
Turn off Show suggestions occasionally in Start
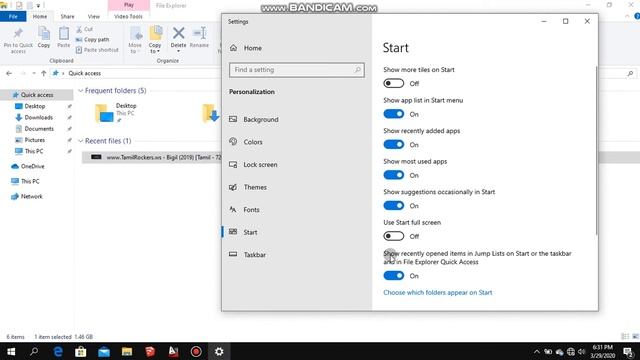point(393,206)
